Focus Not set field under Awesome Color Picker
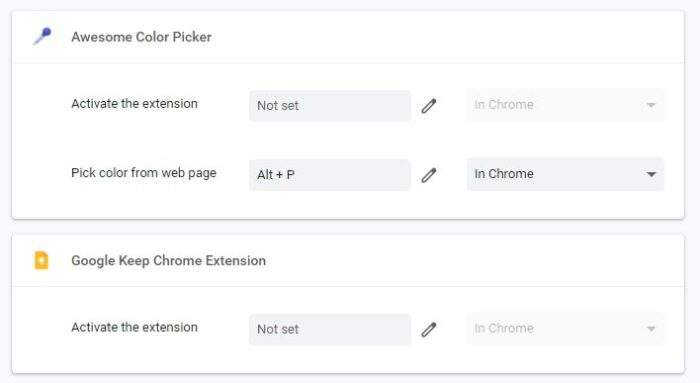 (330, 106)
